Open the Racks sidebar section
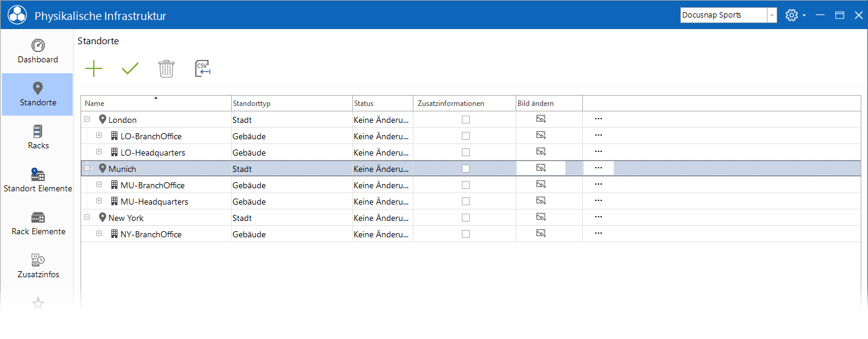Viewport: 868px width, 339px height. (x=38, y=137)
